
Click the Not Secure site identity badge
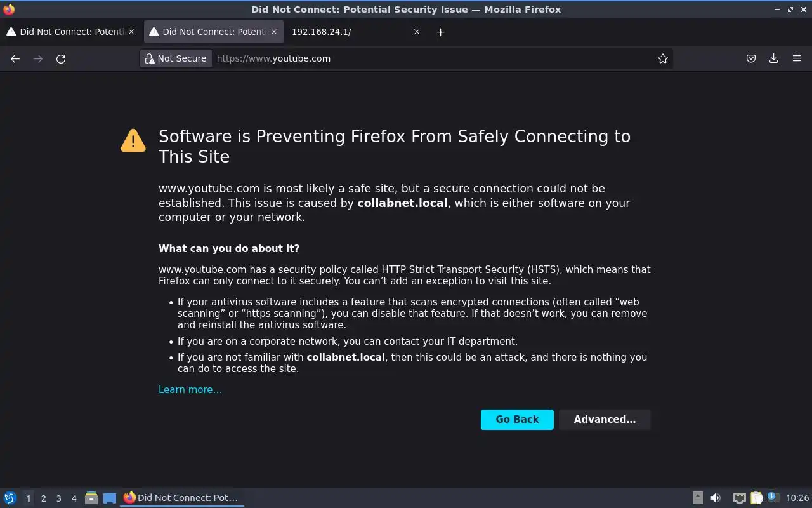click(x=176, y=58)
